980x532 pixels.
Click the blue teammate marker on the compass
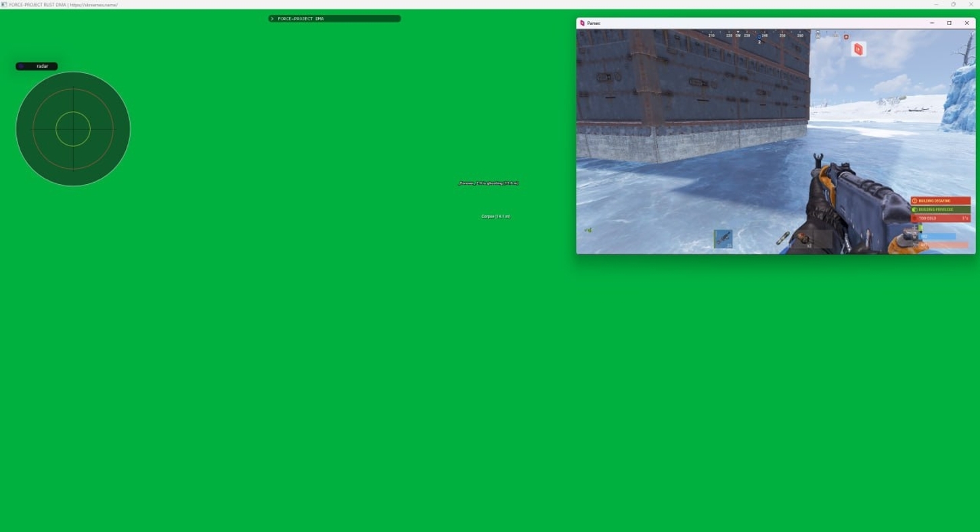pyautogui.click(x=759, y=37)
